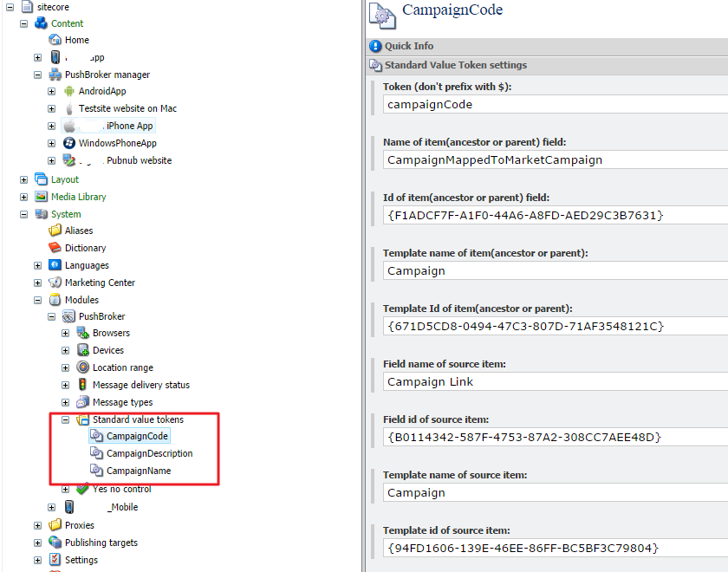Click the Media Library picture icon
The image size is (728, 572).
(42, 197)
